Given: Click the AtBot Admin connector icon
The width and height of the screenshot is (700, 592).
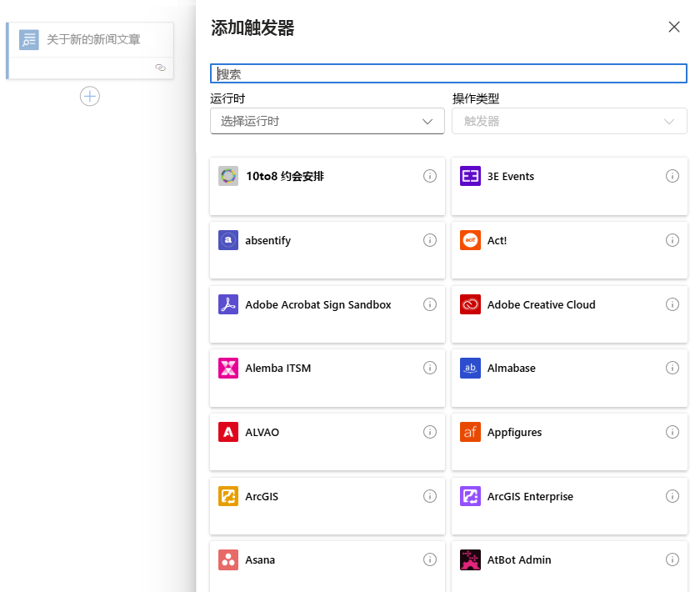Looking at the screenshot, I should [x=470, y=559].
